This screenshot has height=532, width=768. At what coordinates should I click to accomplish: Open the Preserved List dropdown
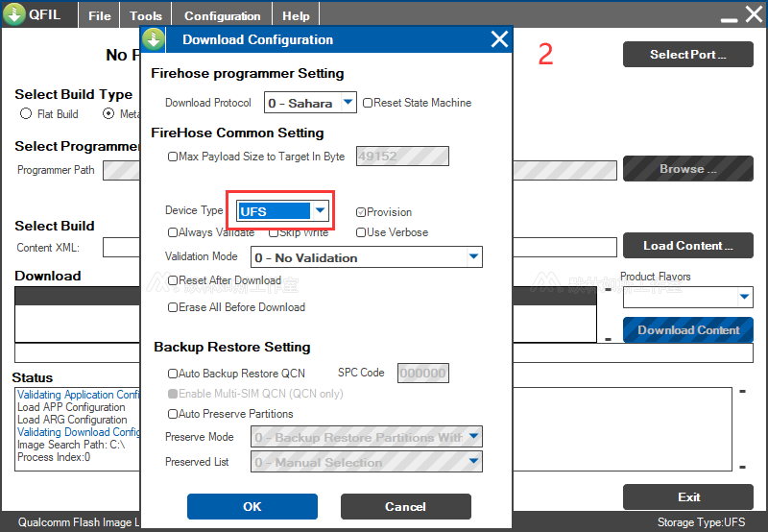tap(367, 462)
